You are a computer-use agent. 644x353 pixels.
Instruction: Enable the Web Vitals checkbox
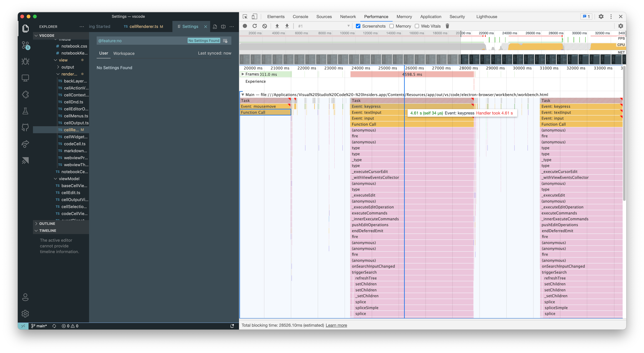417,26
